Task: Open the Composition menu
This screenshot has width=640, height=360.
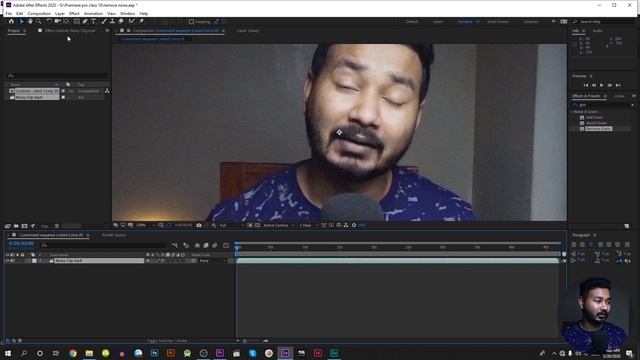Action: (x=39, y=13)
